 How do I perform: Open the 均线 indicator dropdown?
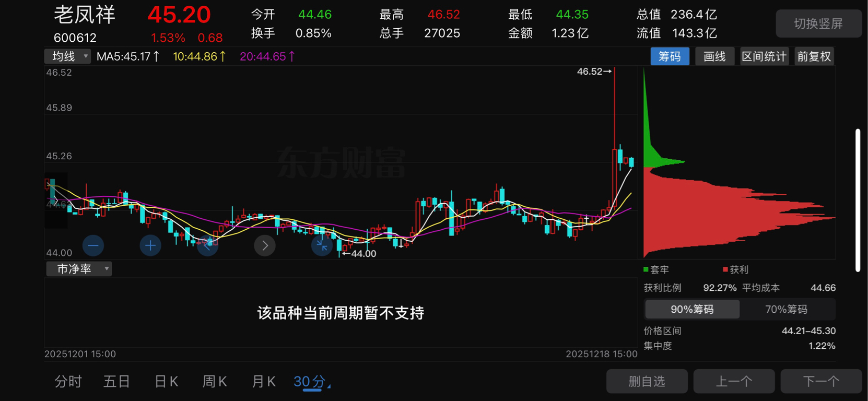[x=68, y=56]
